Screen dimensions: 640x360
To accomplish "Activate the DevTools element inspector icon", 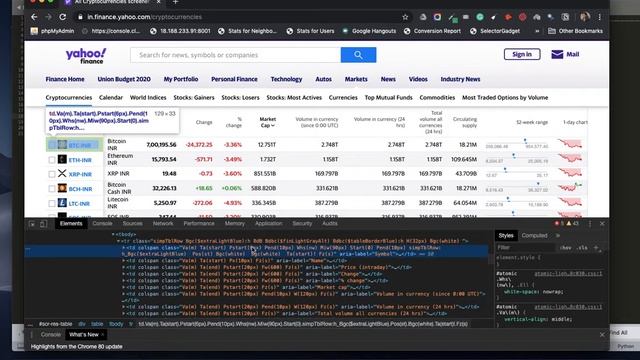I will [32, 224].
